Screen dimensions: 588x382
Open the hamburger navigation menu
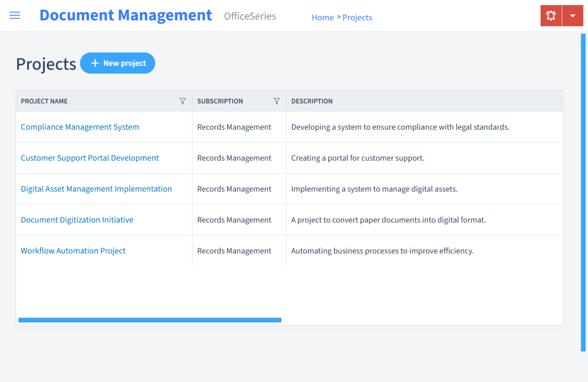click(15, 15)
